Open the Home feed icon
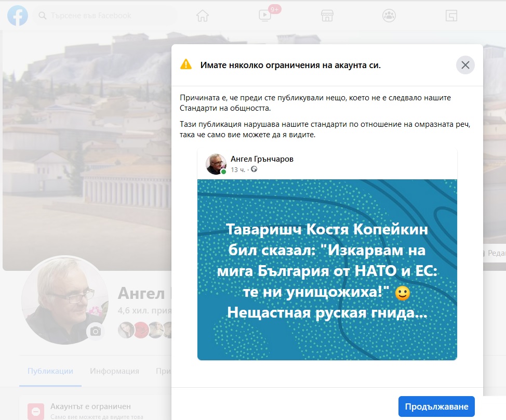 point(203,16)
